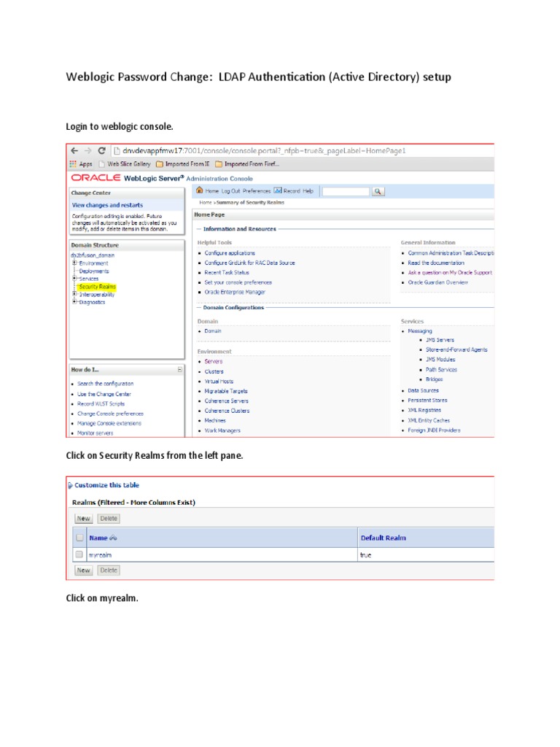Image resolution: width=560 pixels, height=747 pixels.
Task: Click the Name column sort icon
Action: coord(113,538)
